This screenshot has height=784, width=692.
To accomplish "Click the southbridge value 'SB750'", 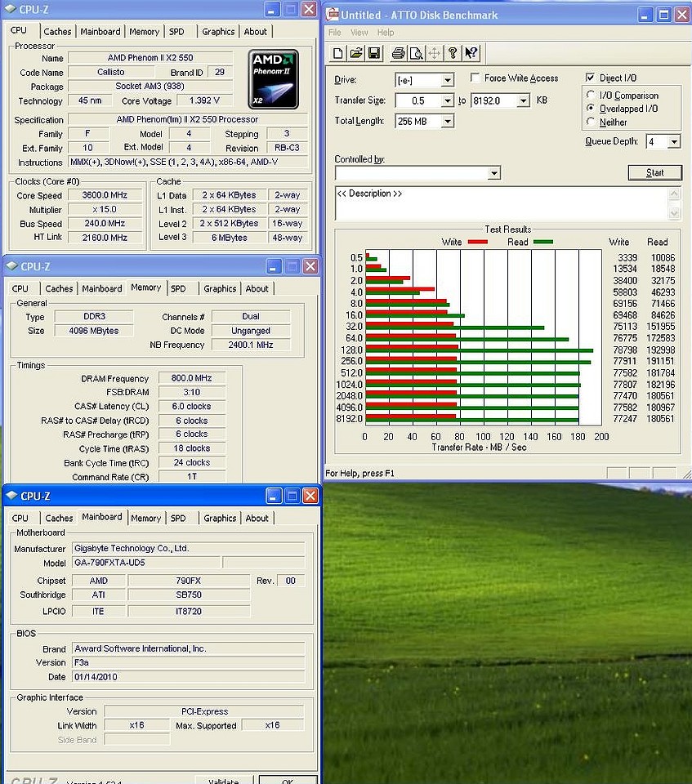I will pos(189,595).
